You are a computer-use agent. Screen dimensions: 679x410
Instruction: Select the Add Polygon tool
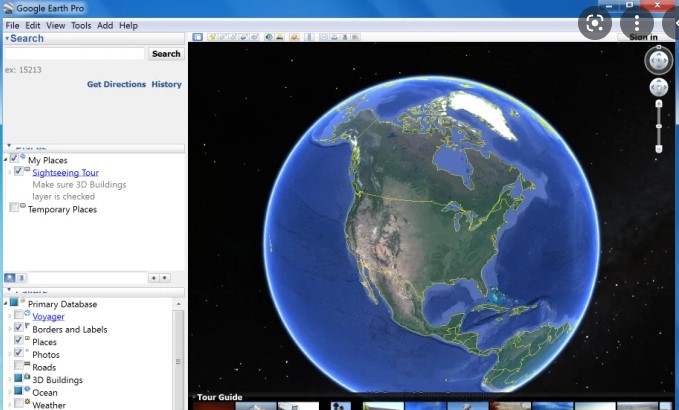coord(223,37)
